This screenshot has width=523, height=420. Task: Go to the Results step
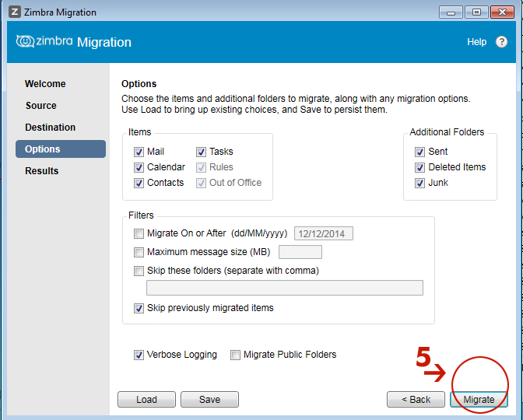pos(42,170)
